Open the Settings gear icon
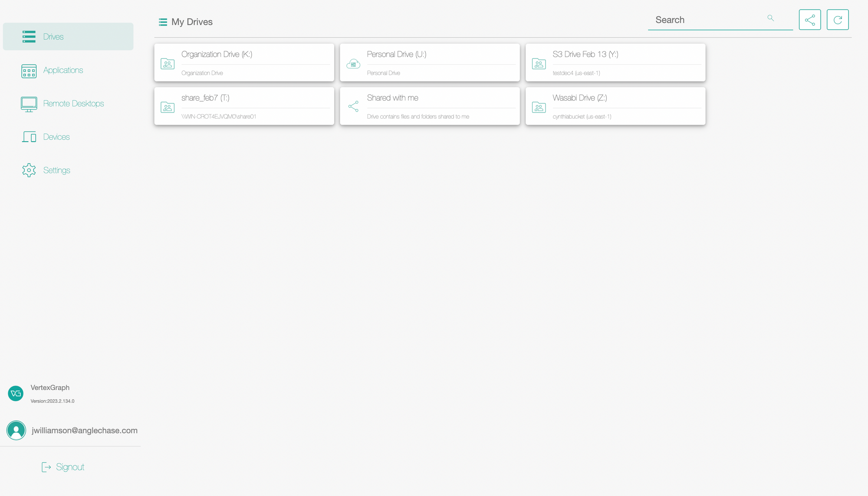 [29, 170]
